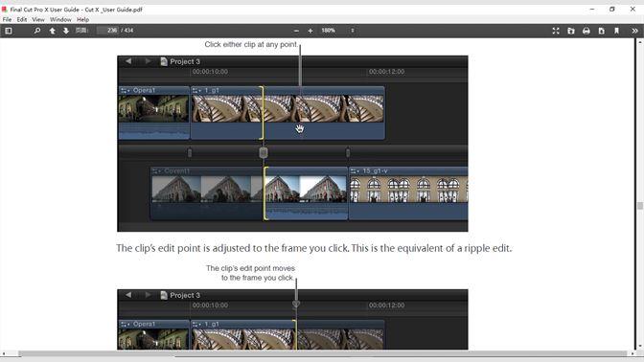Open the File menu
The image size is (644, 362).
click(x=7, y=19)
